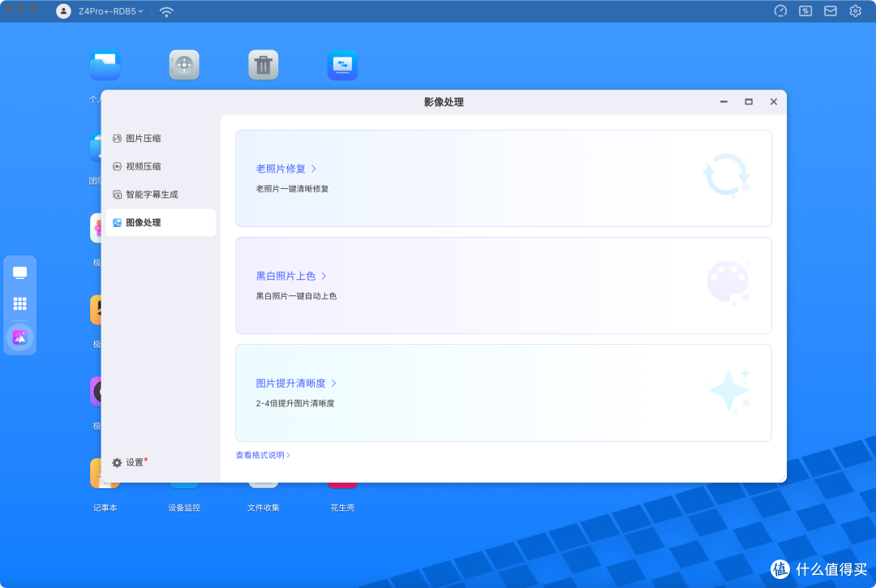Screen dimensions: 876x588
Task: Open system settings gear in top bar
Action: pyautogui.click(x=856, y=11)
